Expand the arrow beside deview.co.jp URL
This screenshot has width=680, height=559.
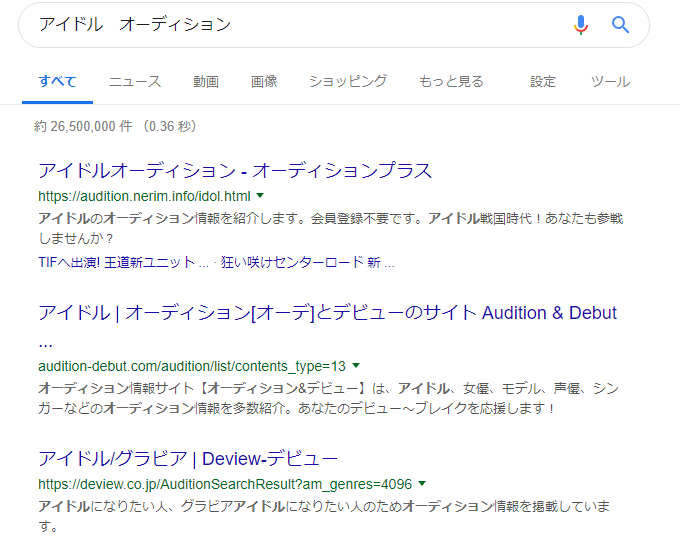(422, 484)
